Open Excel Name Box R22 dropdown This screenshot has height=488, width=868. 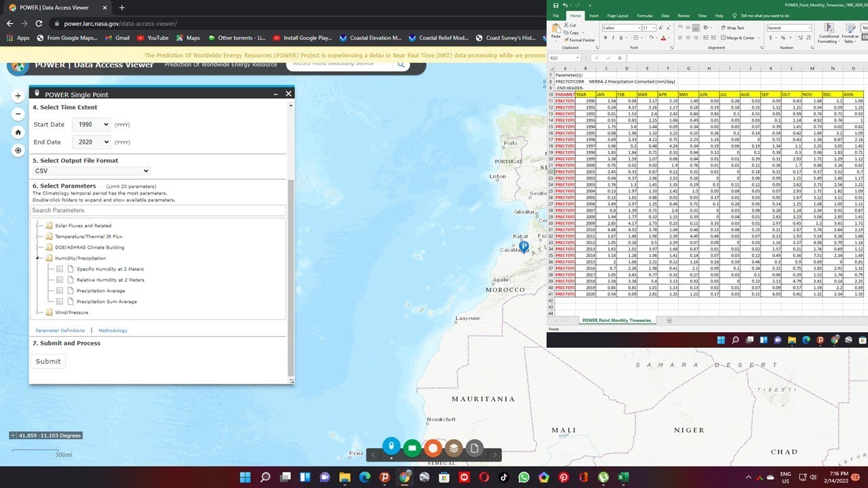tap(578, 58)
